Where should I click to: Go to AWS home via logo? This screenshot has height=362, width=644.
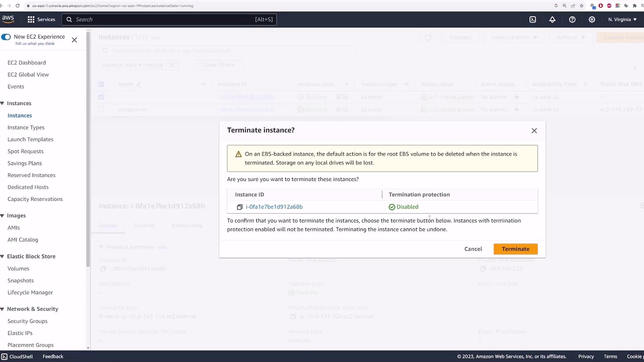(x=8, y=19)
